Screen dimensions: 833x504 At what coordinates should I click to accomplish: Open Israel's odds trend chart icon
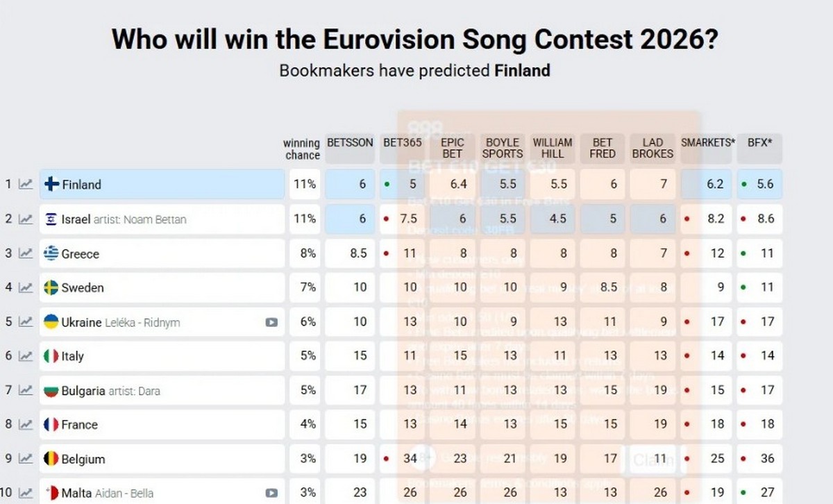pos(26,219)
